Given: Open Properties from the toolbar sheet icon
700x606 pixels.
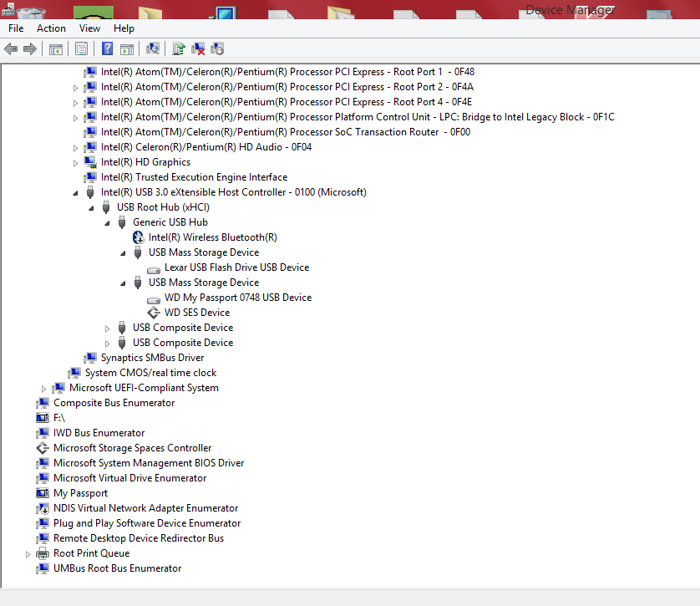Looking at the screenshot, I should [81, 48].
